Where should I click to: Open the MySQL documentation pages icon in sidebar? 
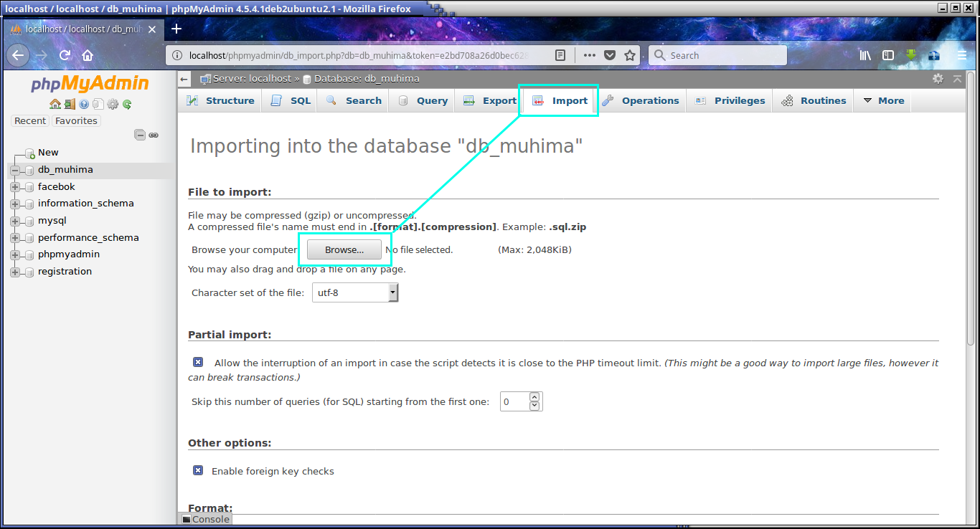pos(98,104)
